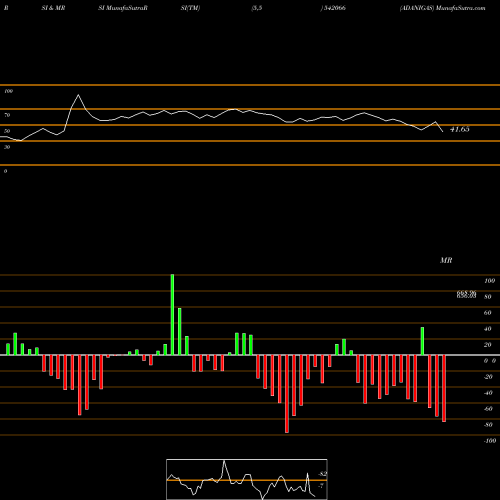Screen dimensions: 500x500
Task: Click the -100 label on the MR axis
Action: [490, 441]
